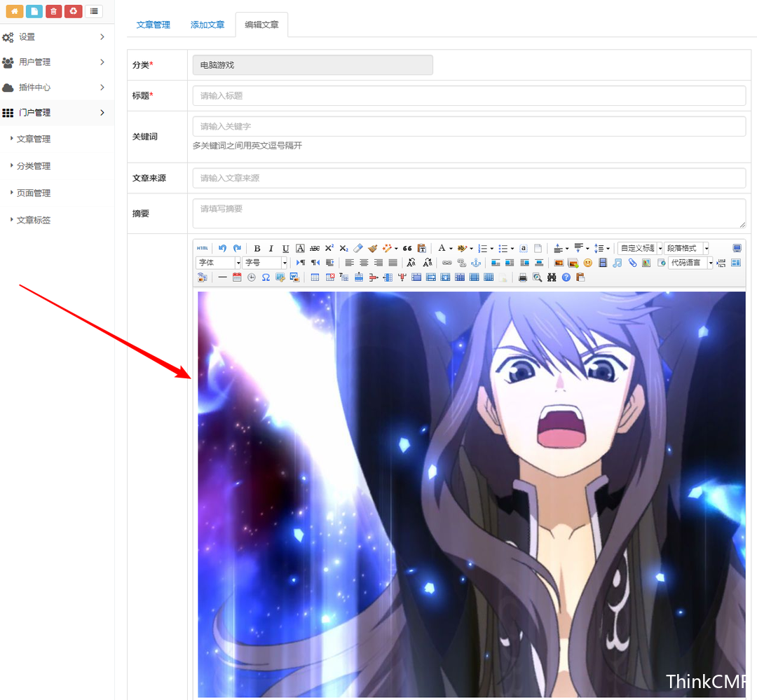
Task: Open 文章标签 in the sidebar
Action: [34, 220]
